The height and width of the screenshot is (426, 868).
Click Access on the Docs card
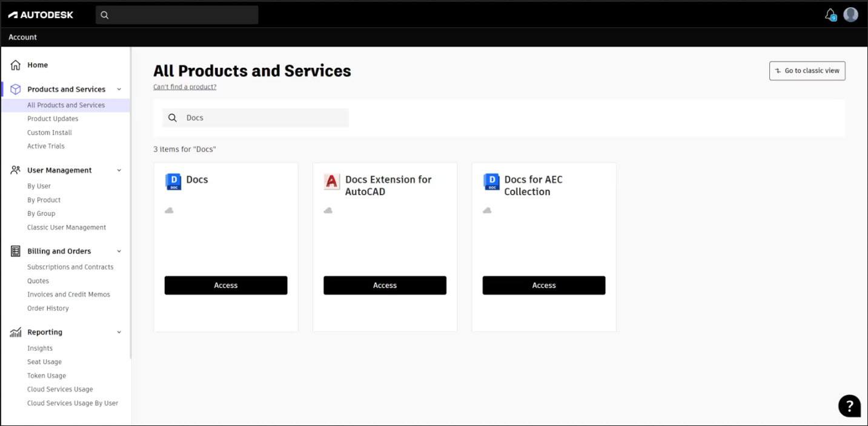pyautogui.click(x=226, y=285)
